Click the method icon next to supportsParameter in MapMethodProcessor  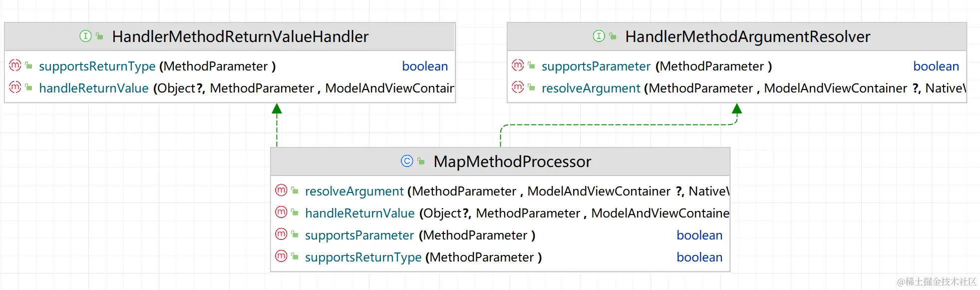282,234
